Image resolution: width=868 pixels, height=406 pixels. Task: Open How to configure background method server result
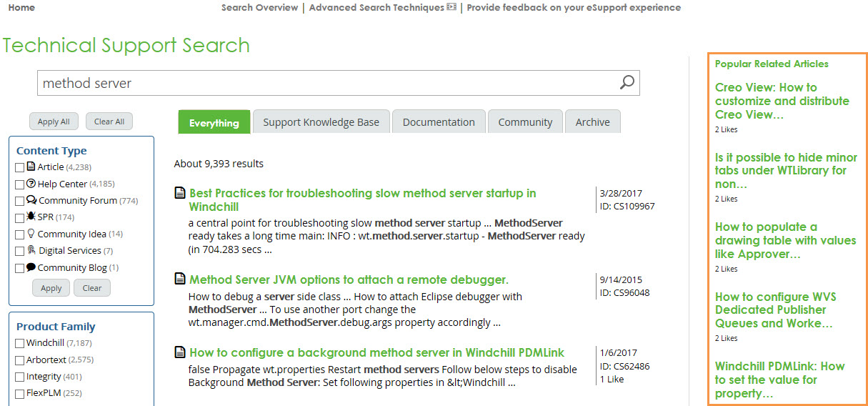coord(376,352)
